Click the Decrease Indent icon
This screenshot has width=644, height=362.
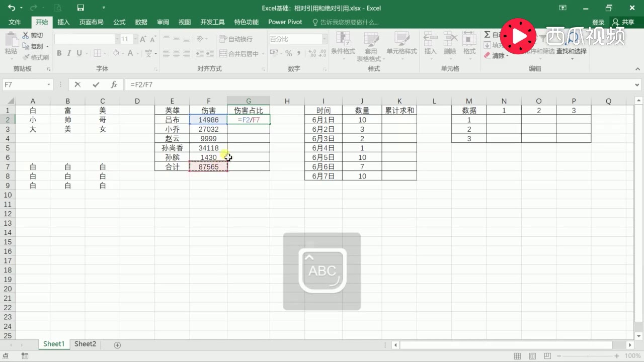(x=200, y=54)
